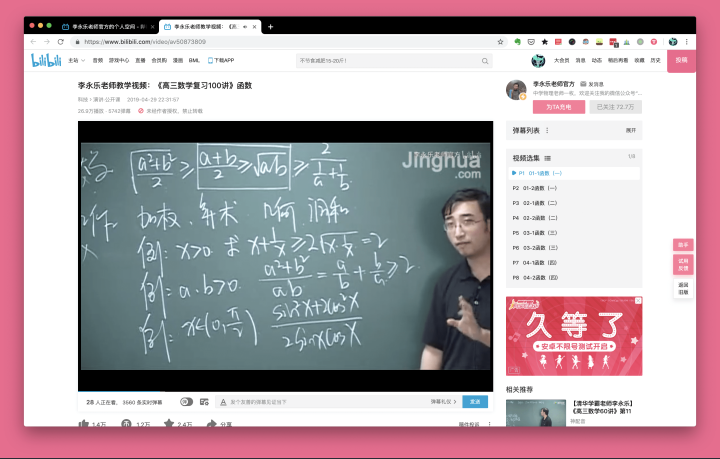
Task: Open the 弹幕列表 three-dot menu
Action: pos(547,130)
